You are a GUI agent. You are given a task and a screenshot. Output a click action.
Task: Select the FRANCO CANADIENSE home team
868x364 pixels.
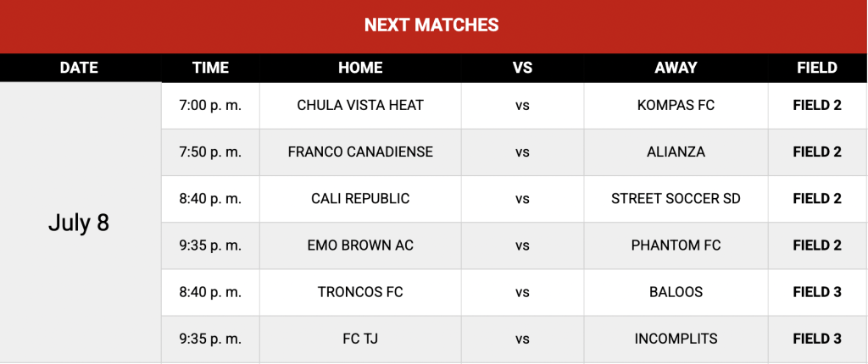(360, 152)
